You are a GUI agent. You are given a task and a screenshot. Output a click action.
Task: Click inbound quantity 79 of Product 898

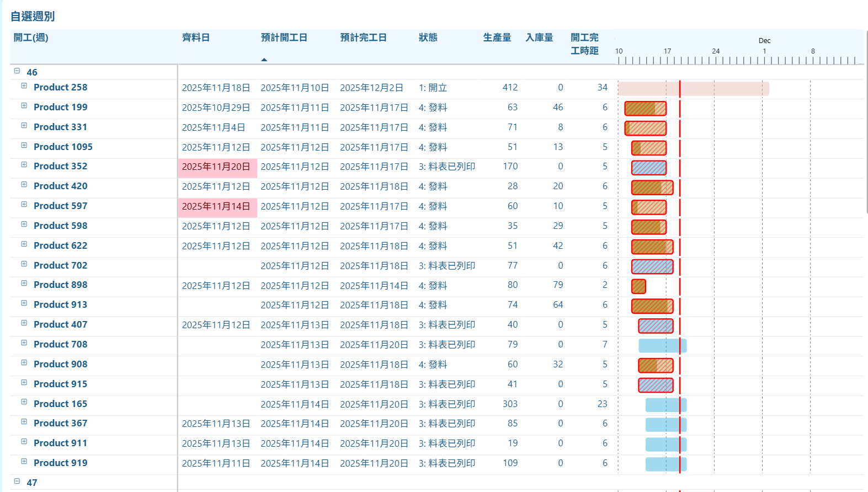tap(558, 285)
